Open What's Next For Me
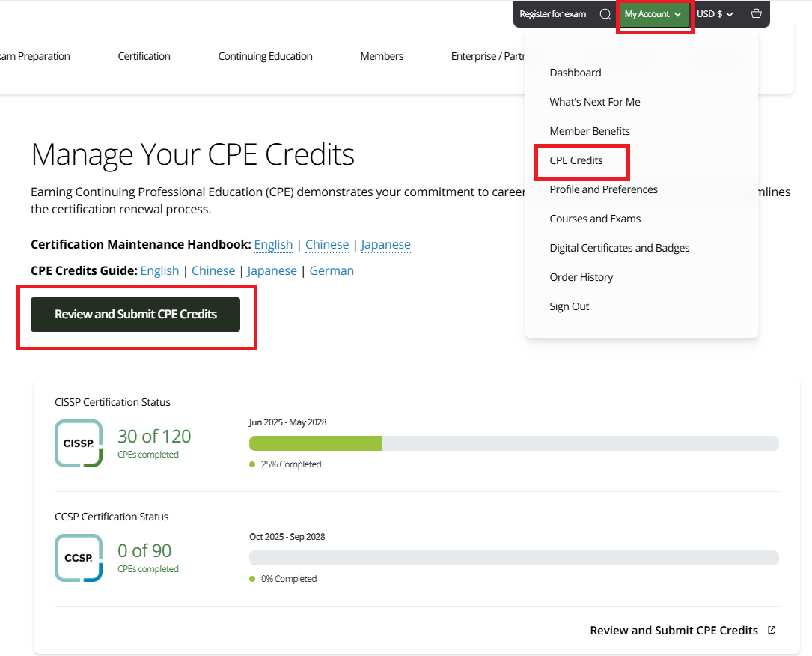Image resolution: width=812 pixels, height=656 pixels. (594, 102)
